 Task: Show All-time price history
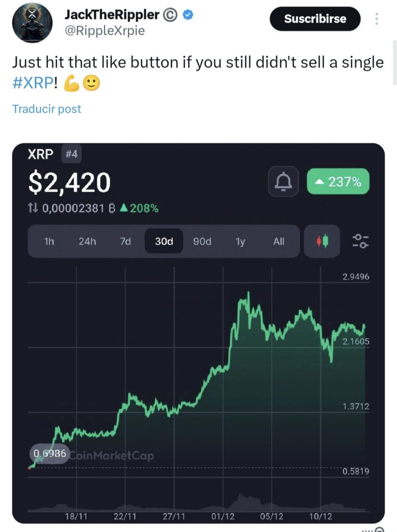click(279, 242)
